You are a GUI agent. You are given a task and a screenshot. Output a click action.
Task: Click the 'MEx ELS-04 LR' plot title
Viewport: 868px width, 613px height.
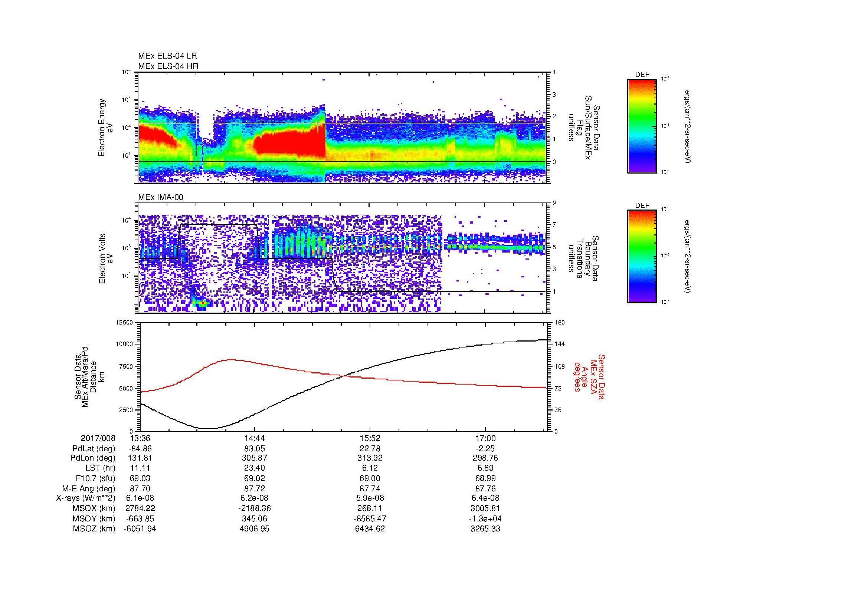tap(167, 56)
